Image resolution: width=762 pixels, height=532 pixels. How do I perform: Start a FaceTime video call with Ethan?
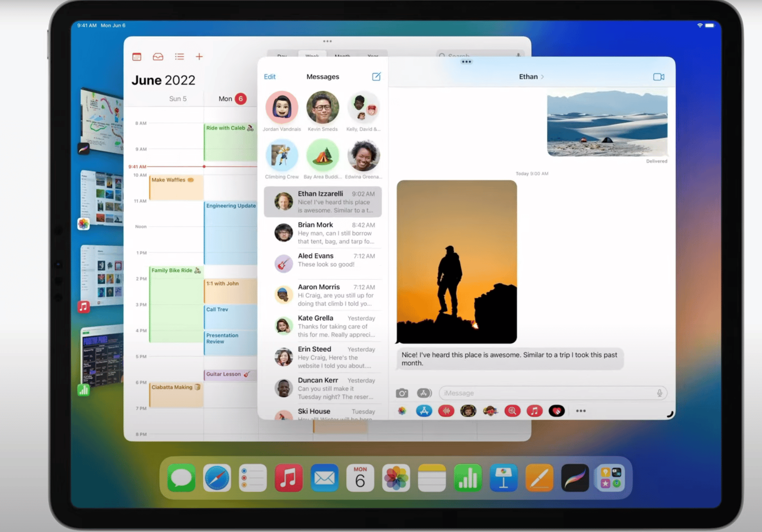pyautogui.click(x=658, y=77)
